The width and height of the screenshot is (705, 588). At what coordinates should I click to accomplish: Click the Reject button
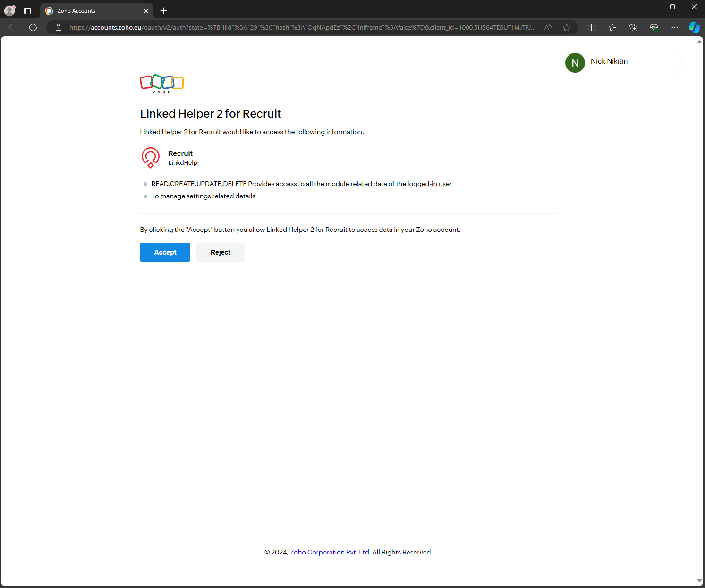pos(221,252)
